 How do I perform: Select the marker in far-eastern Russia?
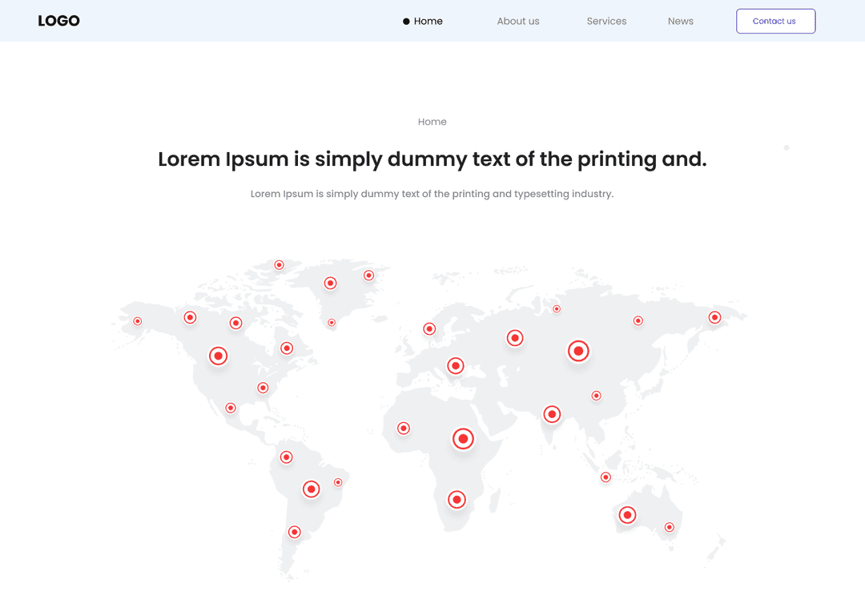714,317
